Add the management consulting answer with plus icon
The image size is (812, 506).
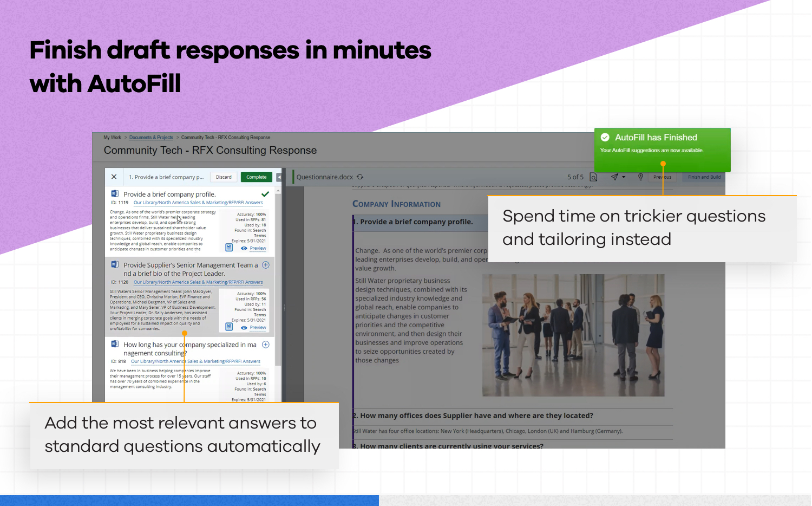(266, 345)
